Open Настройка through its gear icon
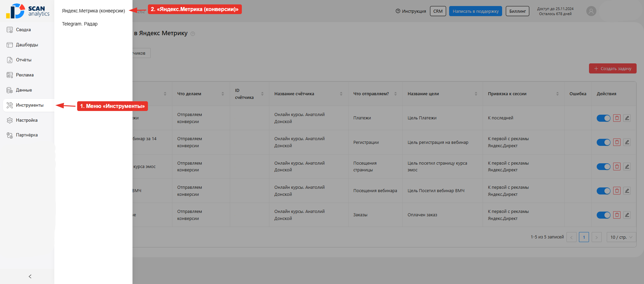The image size is (644, 284). 10,120
